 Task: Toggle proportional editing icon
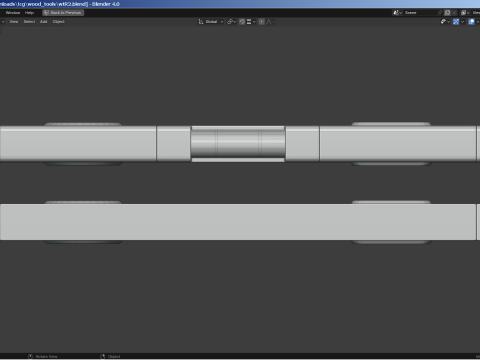tap(262, 22)
